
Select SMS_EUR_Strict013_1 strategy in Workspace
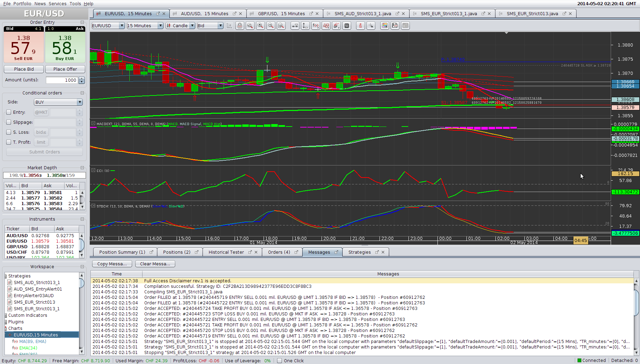[37, 309]
